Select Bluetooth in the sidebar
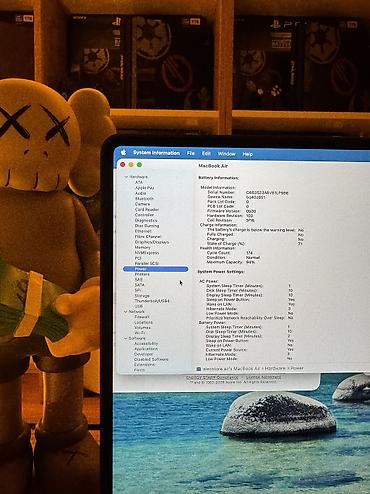 144,198
